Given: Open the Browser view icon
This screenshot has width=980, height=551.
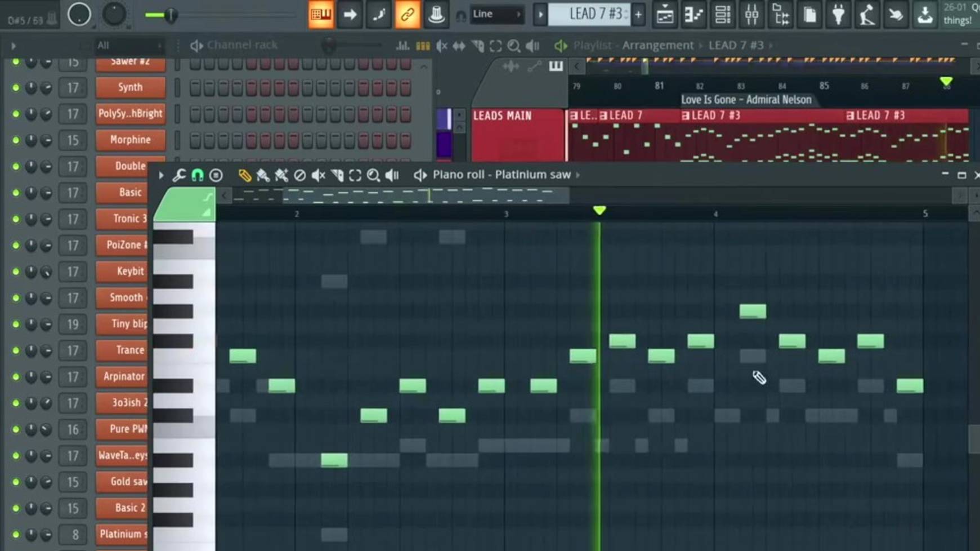Looking at the screenshot, I should point(781,15).
